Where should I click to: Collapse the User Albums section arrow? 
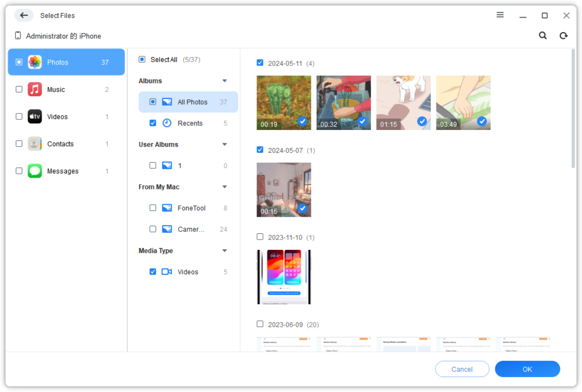pyautogui.click(x=225, y=145)
